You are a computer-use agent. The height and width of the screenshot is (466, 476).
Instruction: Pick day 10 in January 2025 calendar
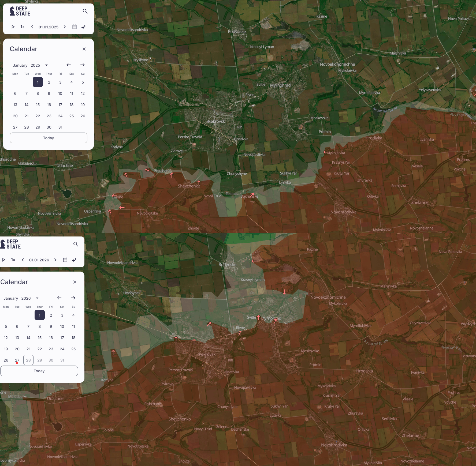point(60,93)
